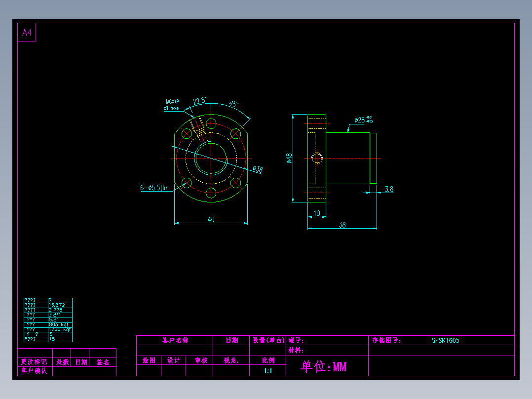Click the "视角." cell
532x399 pixels.
tap(231, 360)
